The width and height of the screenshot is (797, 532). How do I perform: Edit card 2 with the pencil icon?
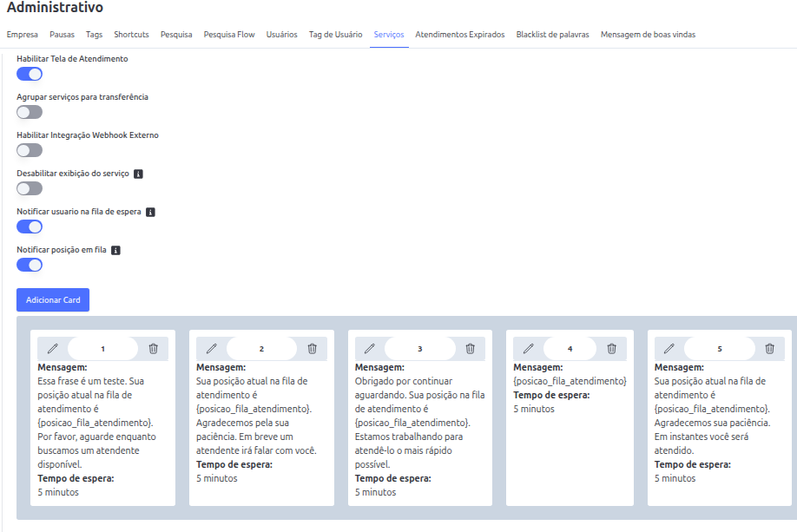[211, 349]
